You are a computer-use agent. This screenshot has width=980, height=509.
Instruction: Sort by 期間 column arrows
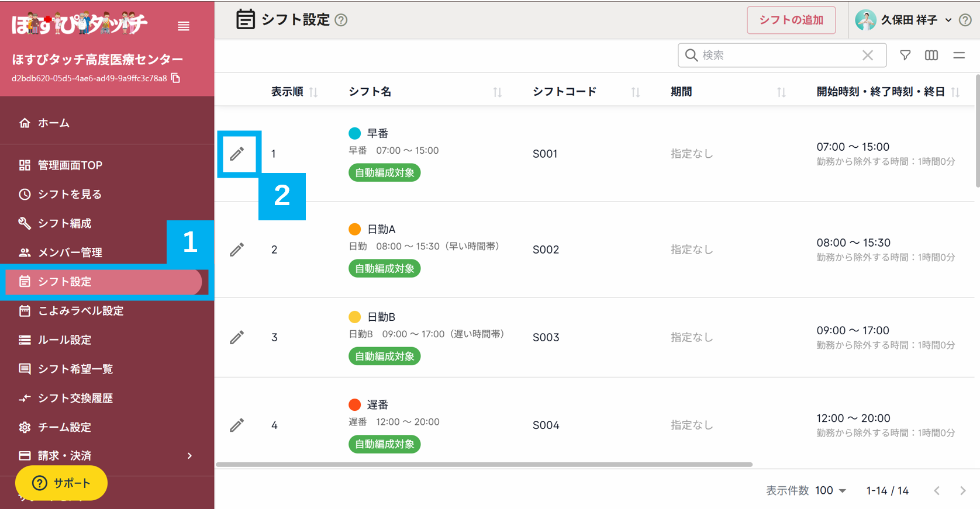point(781,92)
